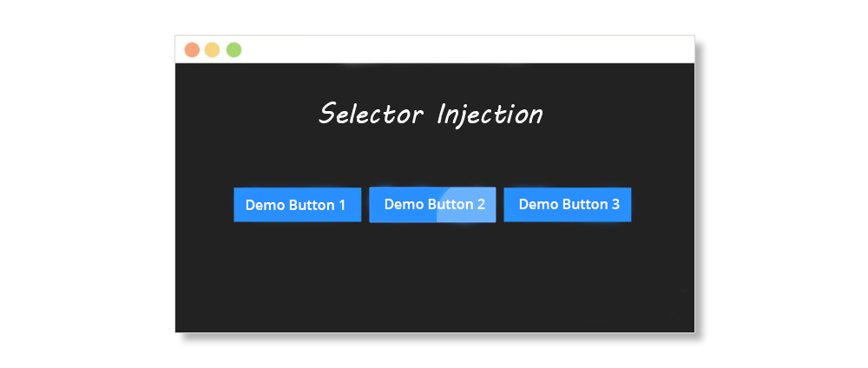Trigger the leftmost blue demo button

(297, 205)
